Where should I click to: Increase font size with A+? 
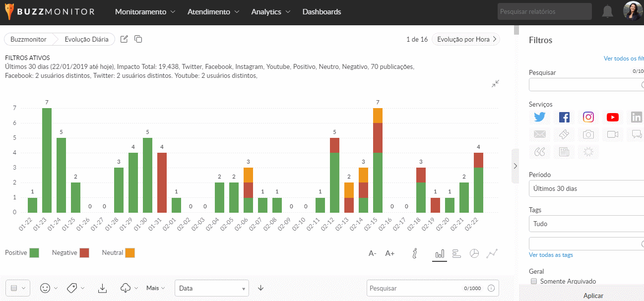click(x=390, y=253)
